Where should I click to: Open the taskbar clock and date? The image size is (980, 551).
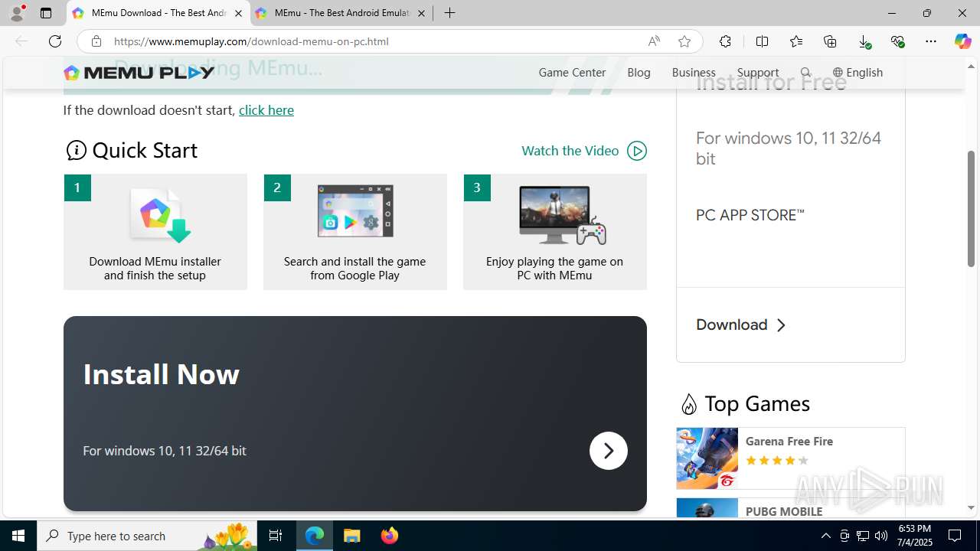915,536
